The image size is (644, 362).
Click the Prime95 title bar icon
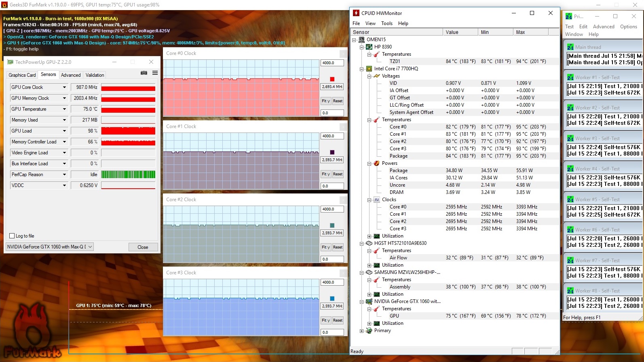coord(569,16)
